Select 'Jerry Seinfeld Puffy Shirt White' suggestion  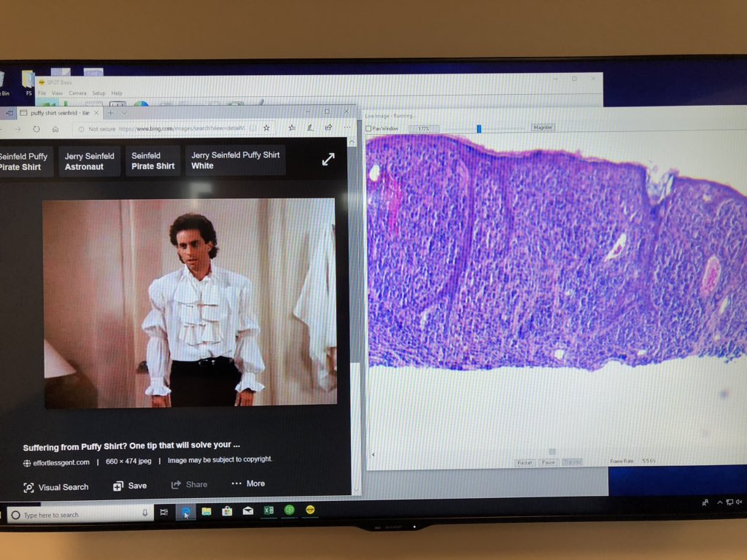pos(236,160)
